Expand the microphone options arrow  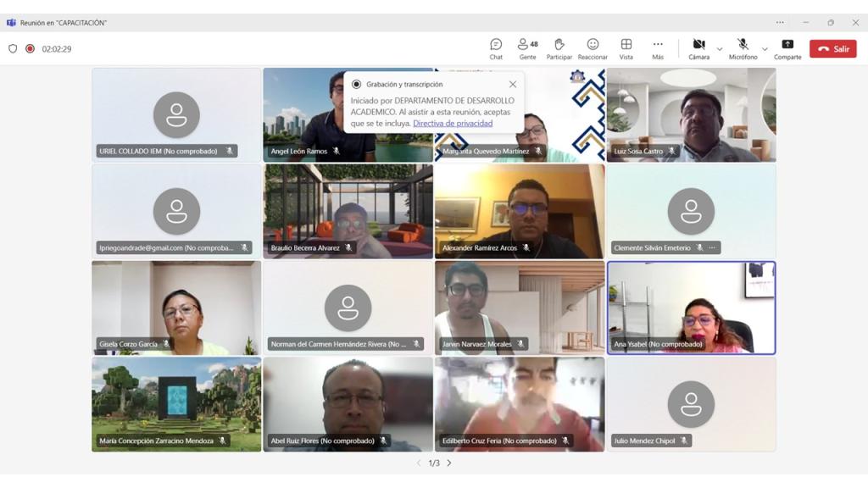[x=765, y=49]
